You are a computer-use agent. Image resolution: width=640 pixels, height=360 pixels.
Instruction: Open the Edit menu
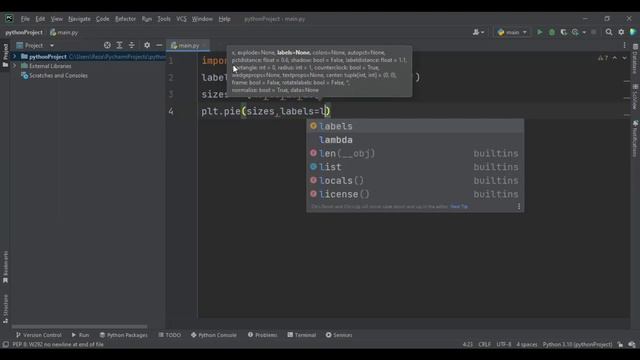(40, 19)
